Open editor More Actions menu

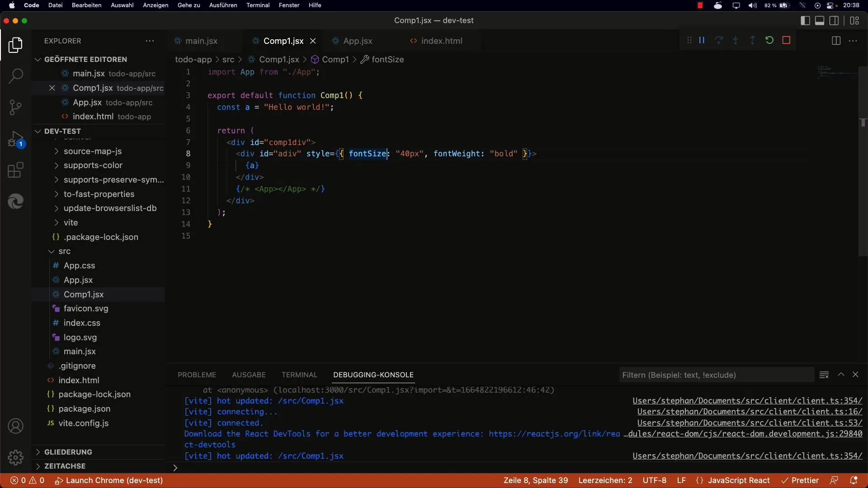853,41
